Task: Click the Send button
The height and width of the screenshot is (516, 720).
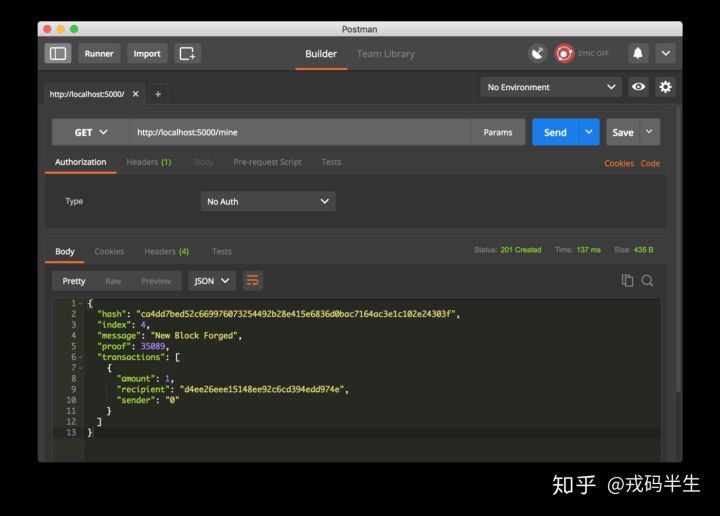Action: [556, 132]
